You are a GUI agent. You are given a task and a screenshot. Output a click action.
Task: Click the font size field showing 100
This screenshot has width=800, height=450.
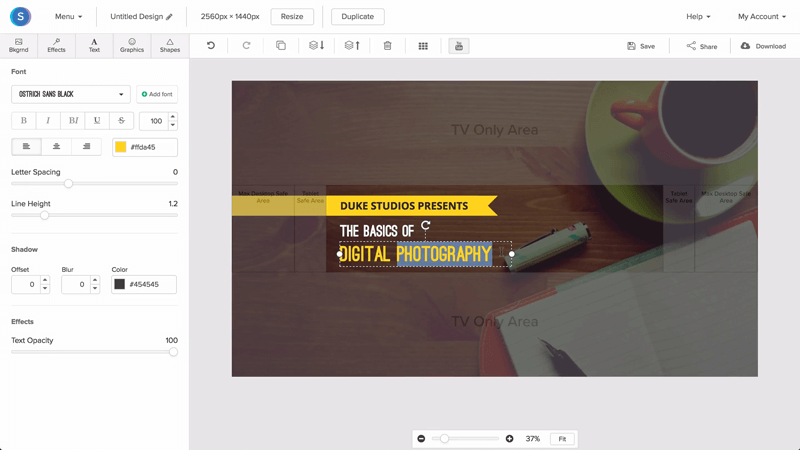155,121
